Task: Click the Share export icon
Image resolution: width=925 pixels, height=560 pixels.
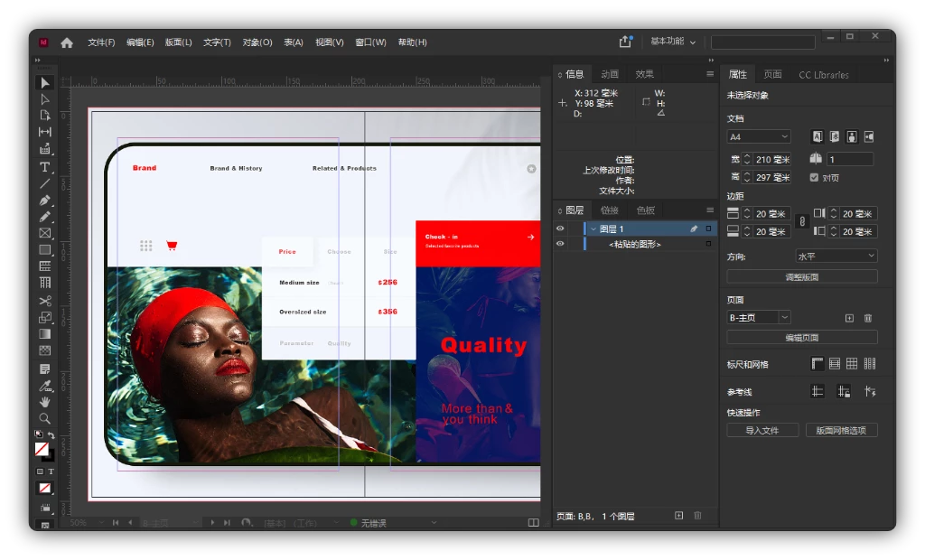Action: click(625, 42)
